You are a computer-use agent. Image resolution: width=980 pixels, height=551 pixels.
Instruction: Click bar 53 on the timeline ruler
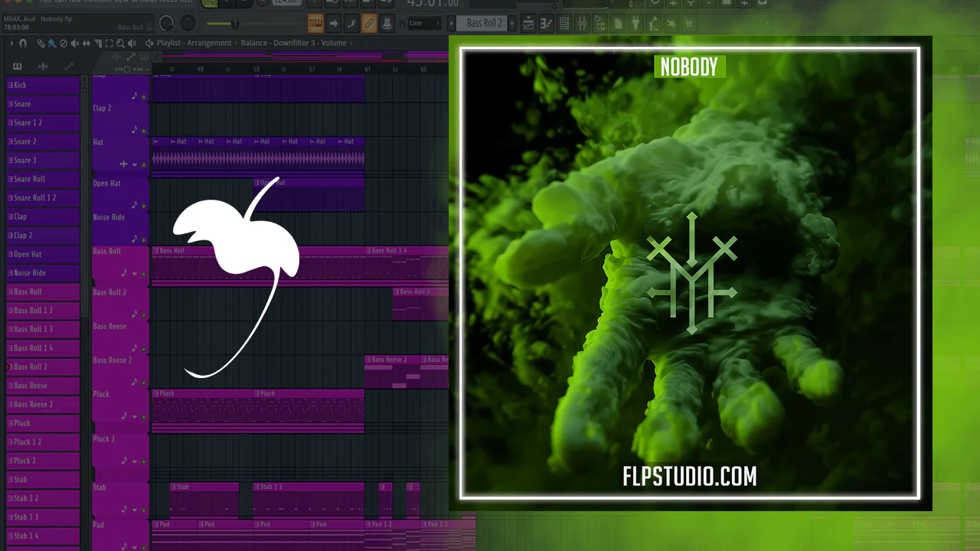pyautogui.click(x=256, y=69)
